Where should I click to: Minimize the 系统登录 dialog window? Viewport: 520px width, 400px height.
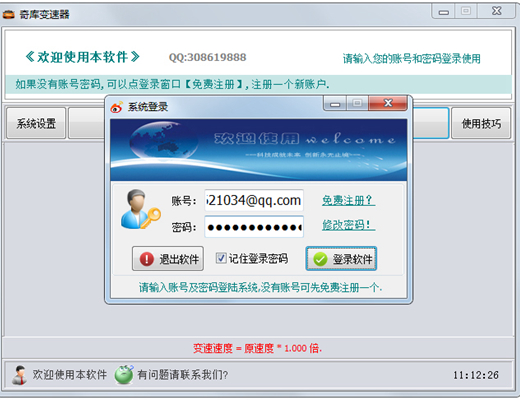tap(335, 104)
